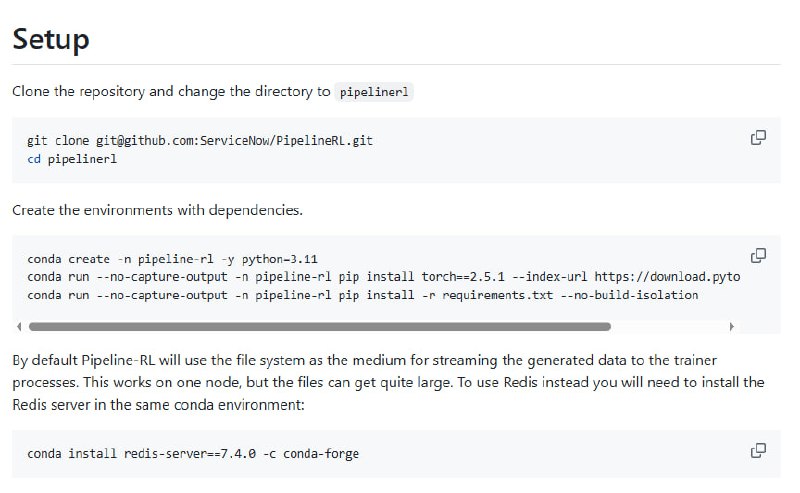Click the conda install redis-server line

point(193,454)
